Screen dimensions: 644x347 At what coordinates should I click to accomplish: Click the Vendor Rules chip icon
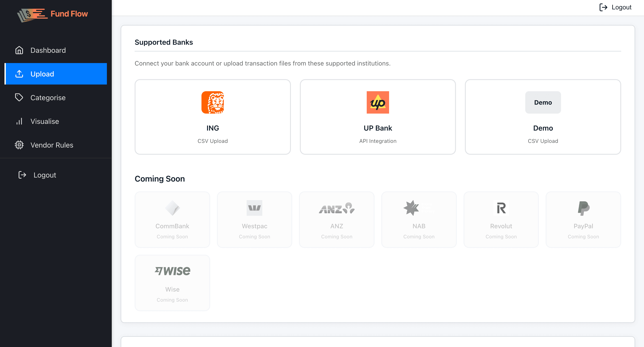tap(19, 145)
